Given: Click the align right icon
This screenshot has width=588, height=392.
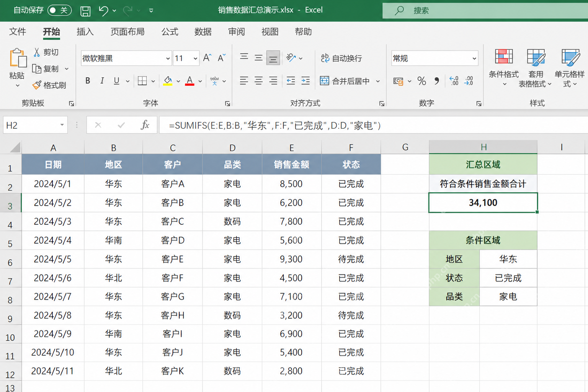Looking at the screenshot, I should pyautogui.click(x=273, y=81).
